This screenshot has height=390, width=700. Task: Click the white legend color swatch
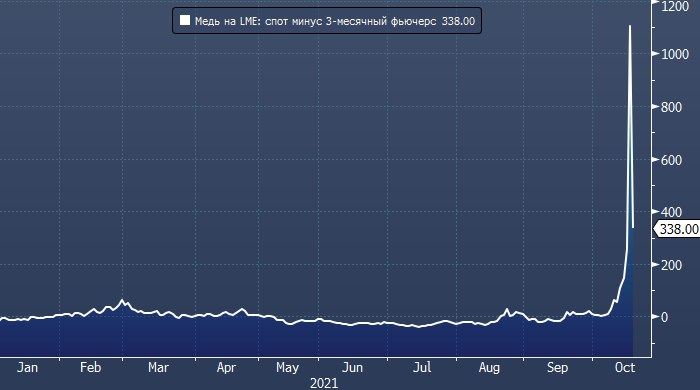pos(185,21)
